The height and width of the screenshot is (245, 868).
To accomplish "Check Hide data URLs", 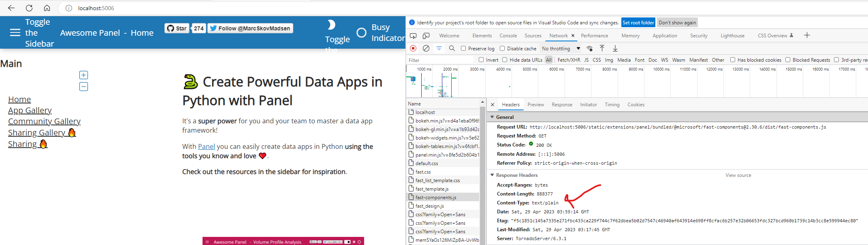I will pos(505,60).
